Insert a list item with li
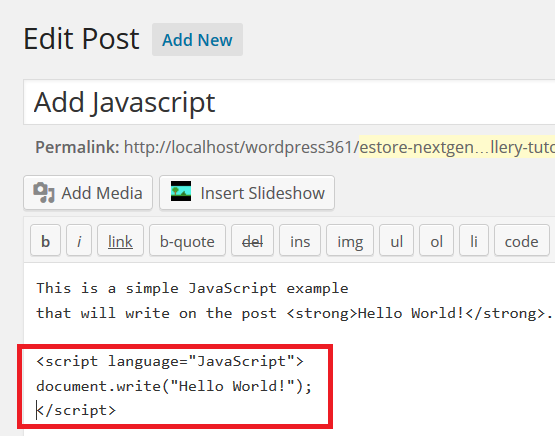Image resolution: width=555 pixels, height=436 pixels. coord(474,242)
